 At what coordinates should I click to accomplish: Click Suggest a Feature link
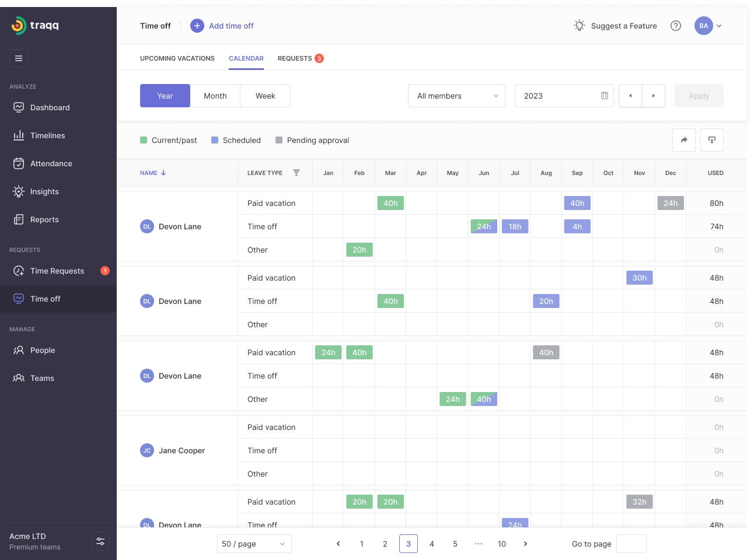(x=623, y=26)
